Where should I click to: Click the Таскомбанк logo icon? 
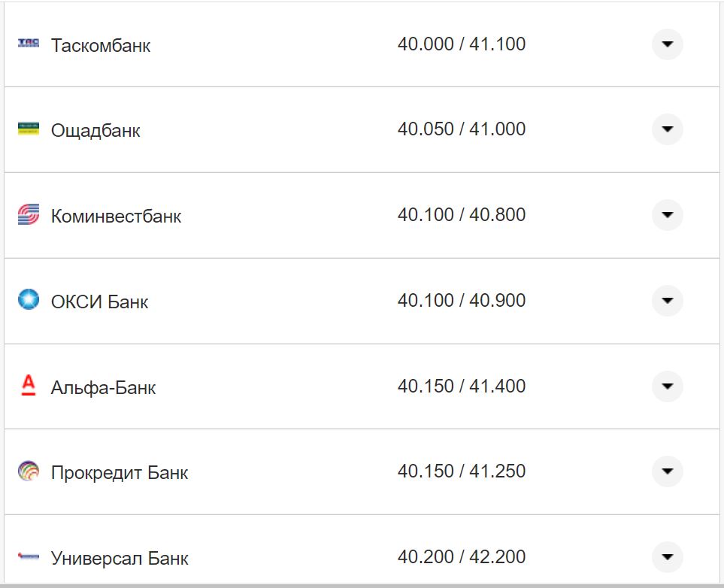28,44
